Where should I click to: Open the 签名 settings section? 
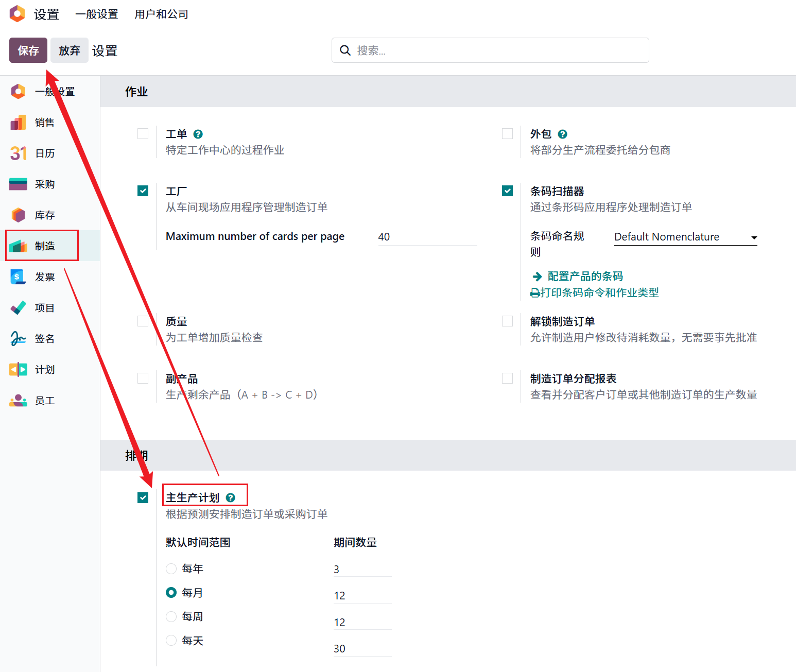[44, 338]
